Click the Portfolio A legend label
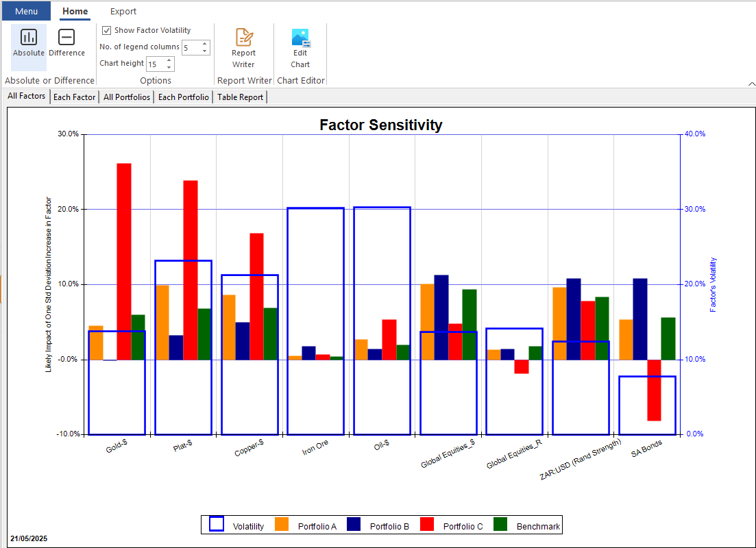 317,526
